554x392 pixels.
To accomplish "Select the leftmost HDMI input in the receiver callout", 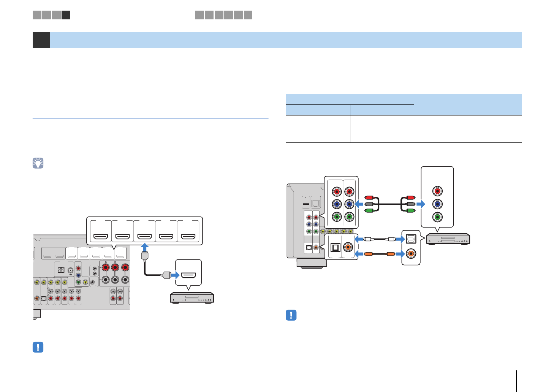I will (x=101, y=237).
